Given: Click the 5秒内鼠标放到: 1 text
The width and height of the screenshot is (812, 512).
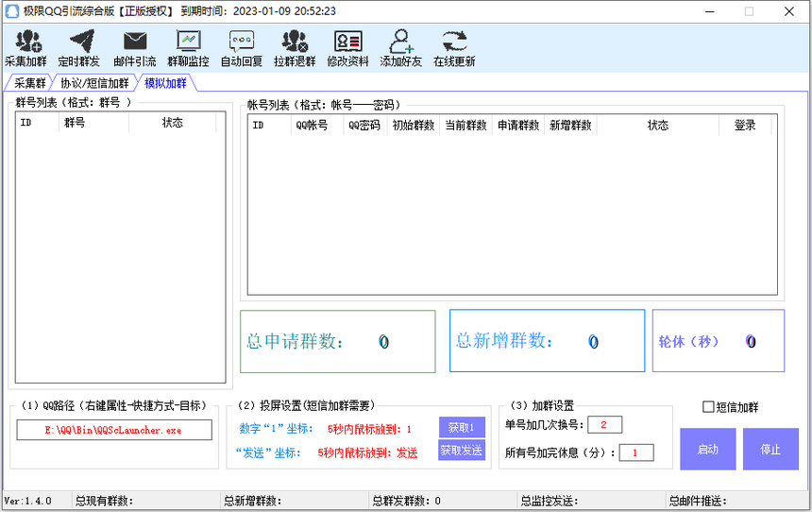Looking at the screenshot, I should pyautogui.click(x=369, y=429).
